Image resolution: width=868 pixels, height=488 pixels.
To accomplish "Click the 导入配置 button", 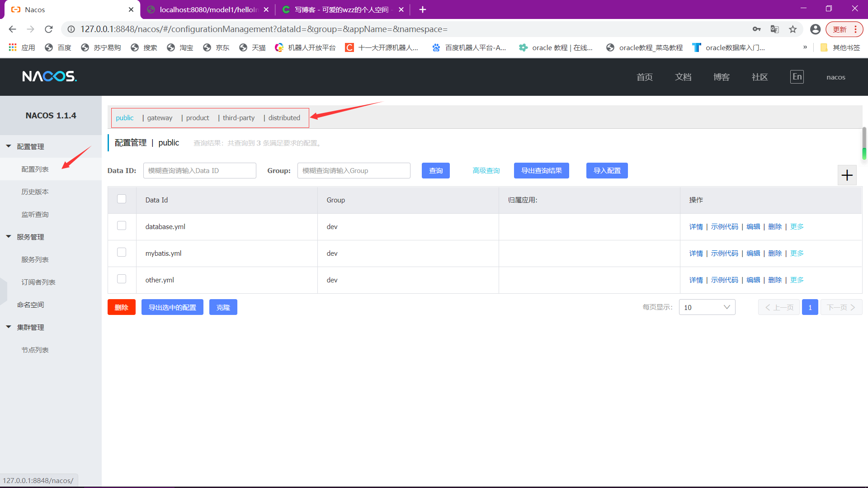I will pyautogui.click(x=607, y=171).
